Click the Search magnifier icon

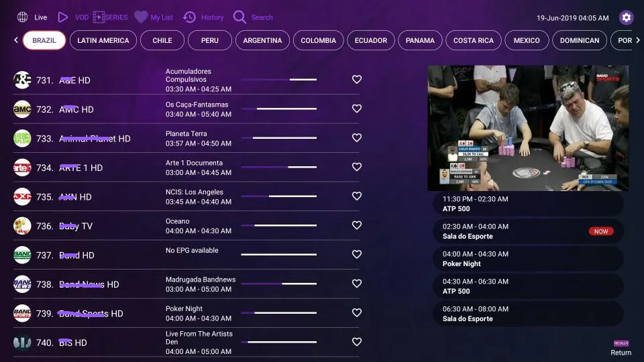(x=239, y=17)
